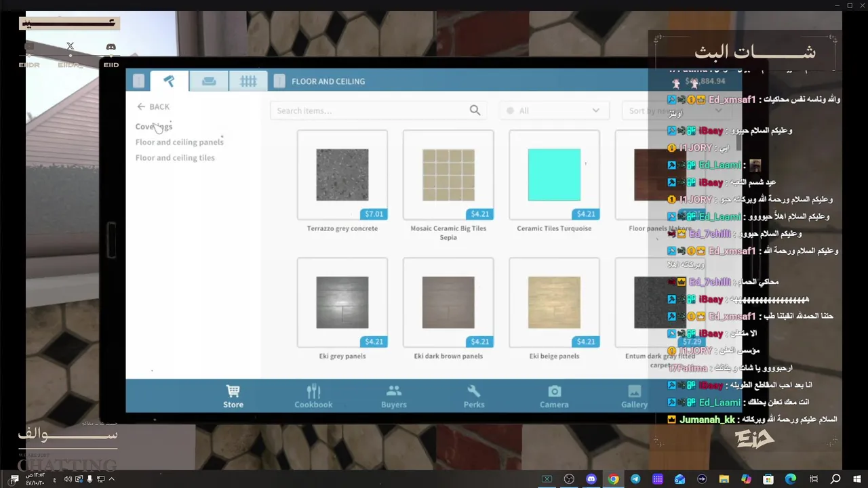This screenshot has height=488, width=868.
Task: Select the Eki grey panels thumbnail
Action: point(342,302)
